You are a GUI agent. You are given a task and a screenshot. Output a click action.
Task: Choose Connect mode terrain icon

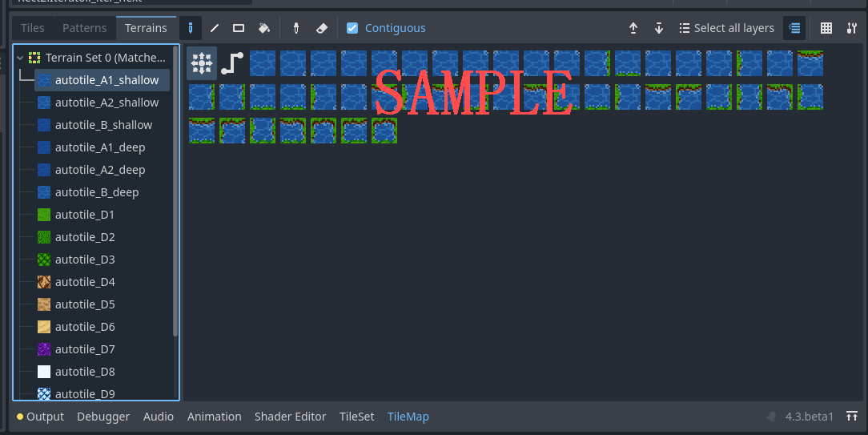(202, 63)
